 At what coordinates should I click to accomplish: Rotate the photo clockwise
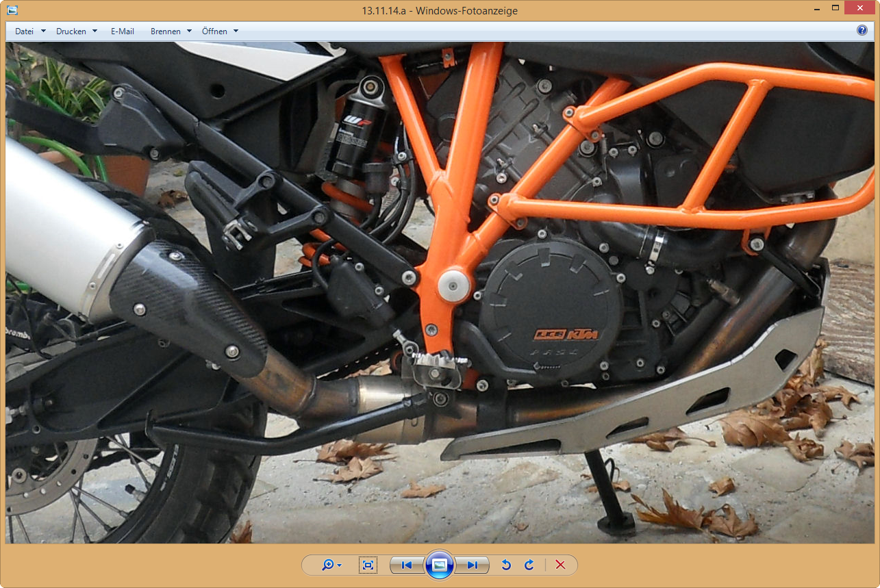click(x=529, y=565)
